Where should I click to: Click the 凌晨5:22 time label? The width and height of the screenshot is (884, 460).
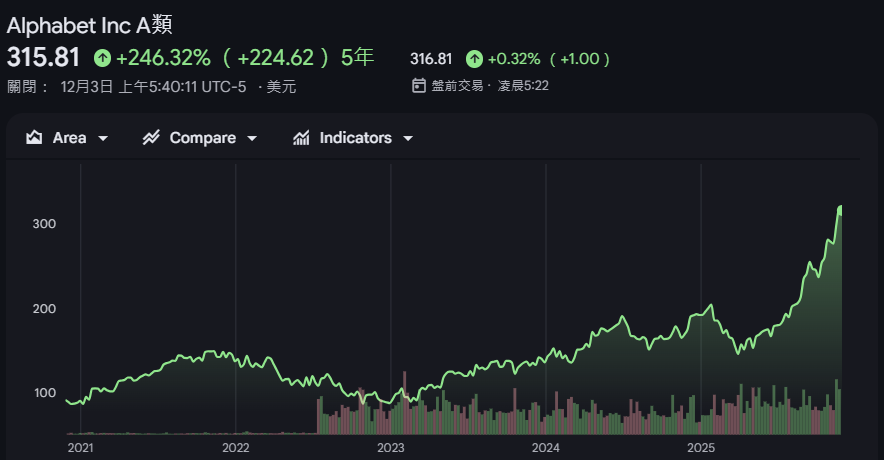[523, 86]
